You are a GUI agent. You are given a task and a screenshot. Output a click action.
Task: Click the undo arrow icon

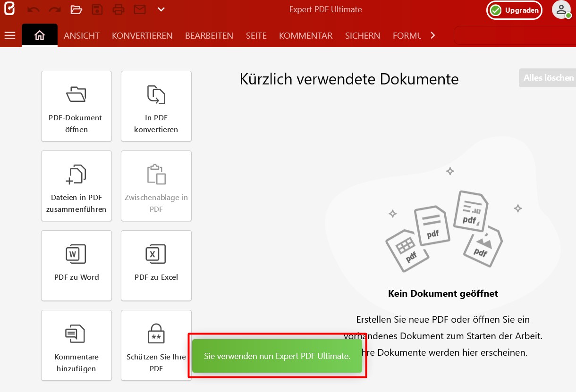click(x=34, y=9)
